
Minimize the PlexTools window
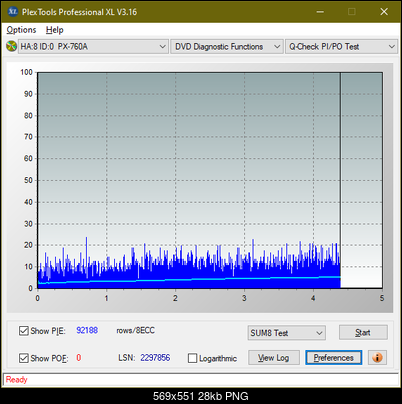320,12
